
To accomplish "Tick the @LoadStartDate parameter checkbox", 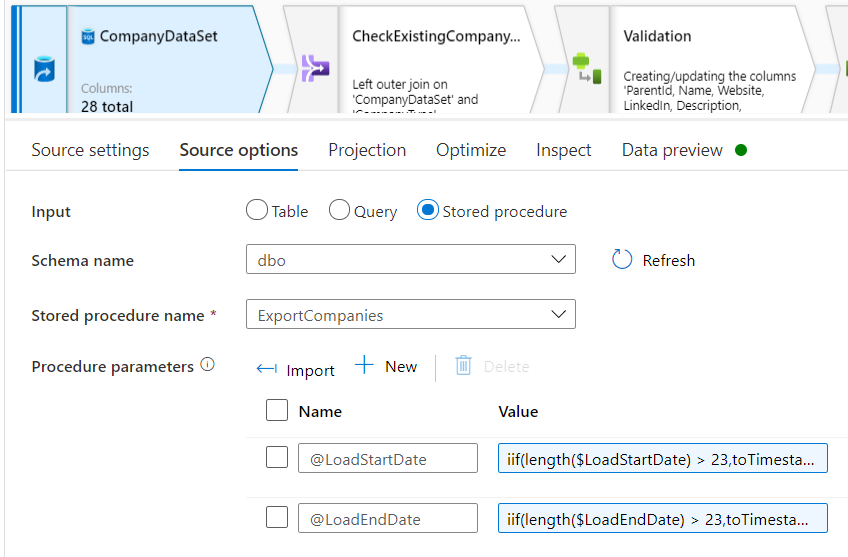I will pyautogui.click(x=277, y=458).
